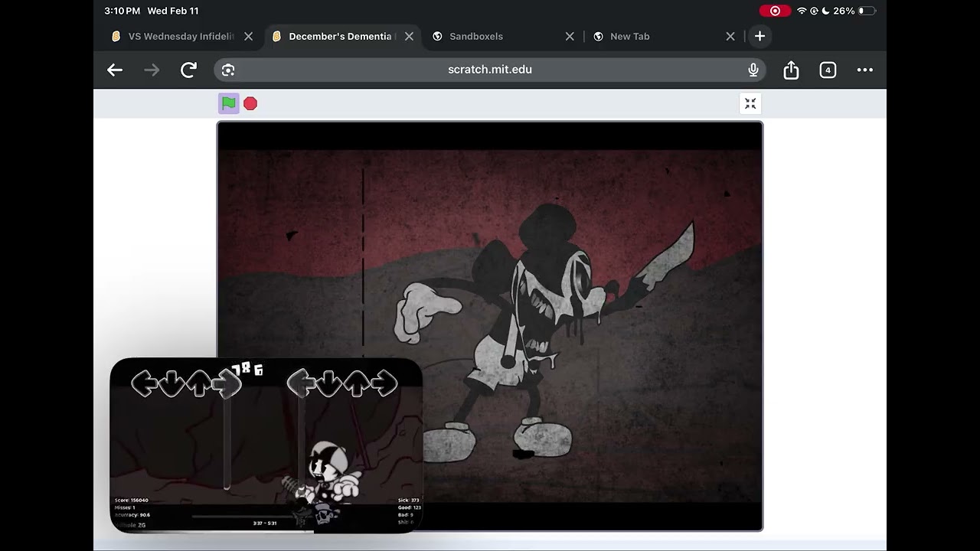Exit full screen mode on the Scratch stage
This screenshot has width=980, height=551.
[x=750, y=103]
